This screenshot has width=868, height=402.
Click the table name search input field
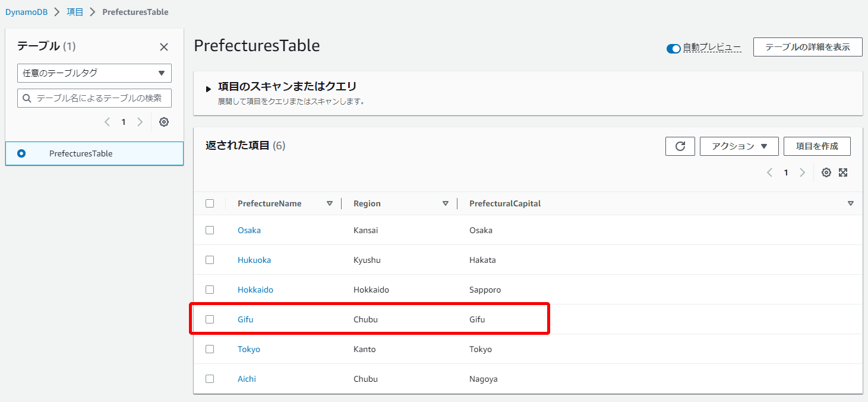pos(94,98)
